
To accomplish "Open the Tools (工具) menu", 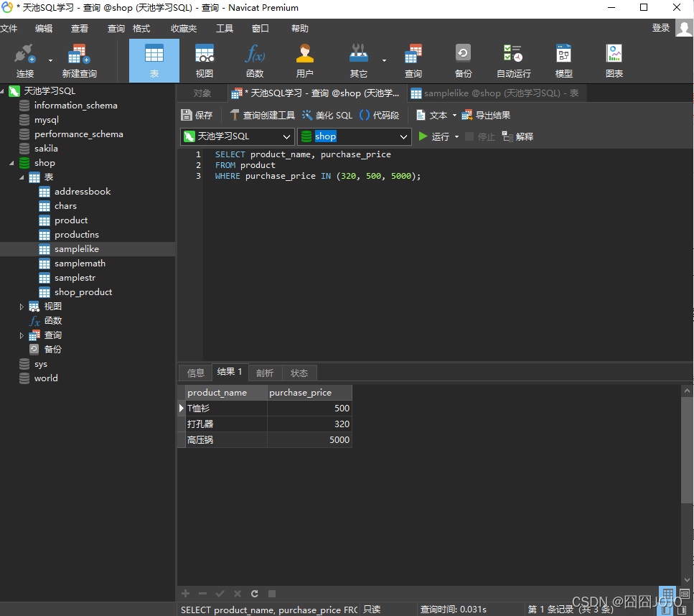I will coord(225,28).
